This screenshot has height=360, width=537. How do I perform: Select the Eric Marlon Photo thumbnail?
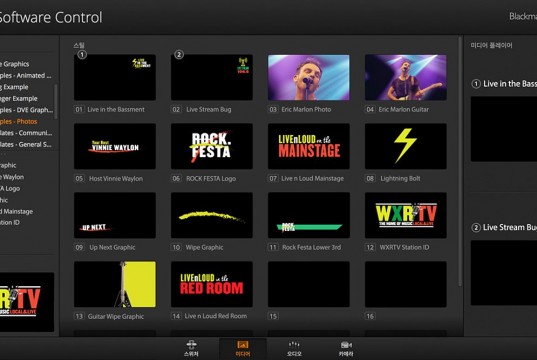(x=309, y=77)
